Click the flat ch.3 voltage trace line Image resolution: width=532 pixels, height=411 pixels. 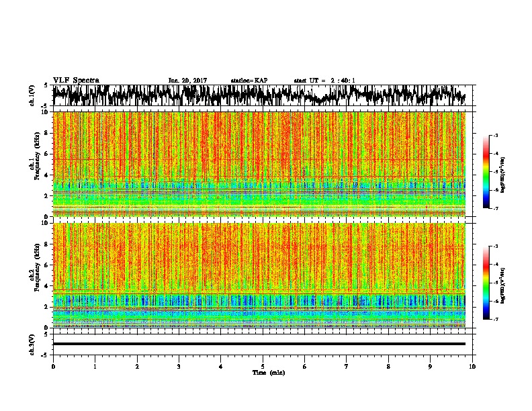pyautogui.click(x=259, y=344)
